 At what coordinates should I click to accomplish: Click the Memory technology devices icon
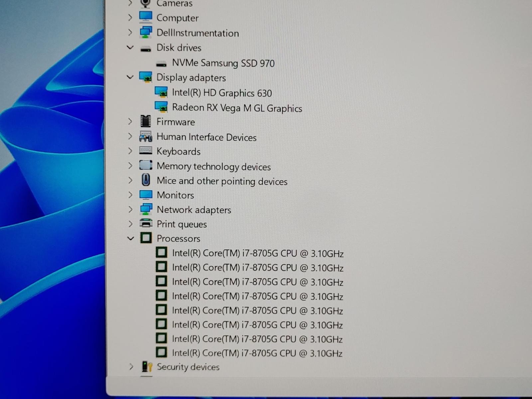point(146,165)
